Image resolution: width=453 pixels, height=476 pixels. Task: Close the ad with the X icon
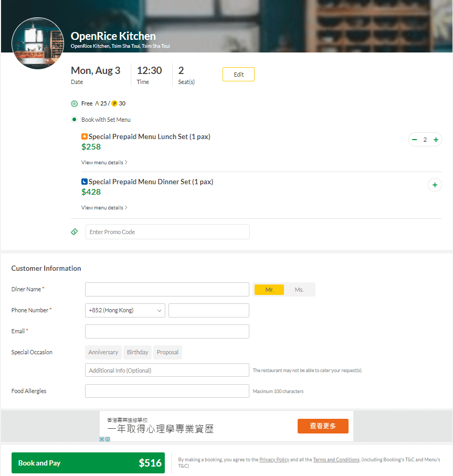(x=102, y=439)
